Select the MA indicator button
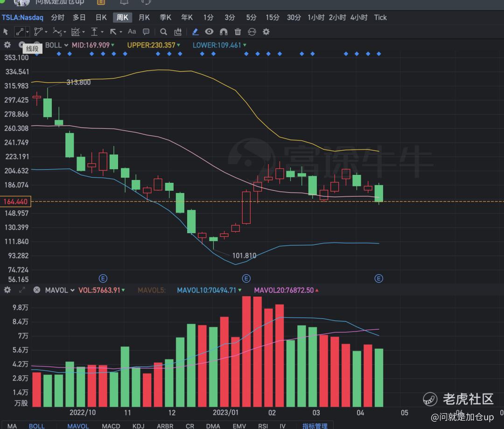The image size is (504, 429). pos(12,426)
